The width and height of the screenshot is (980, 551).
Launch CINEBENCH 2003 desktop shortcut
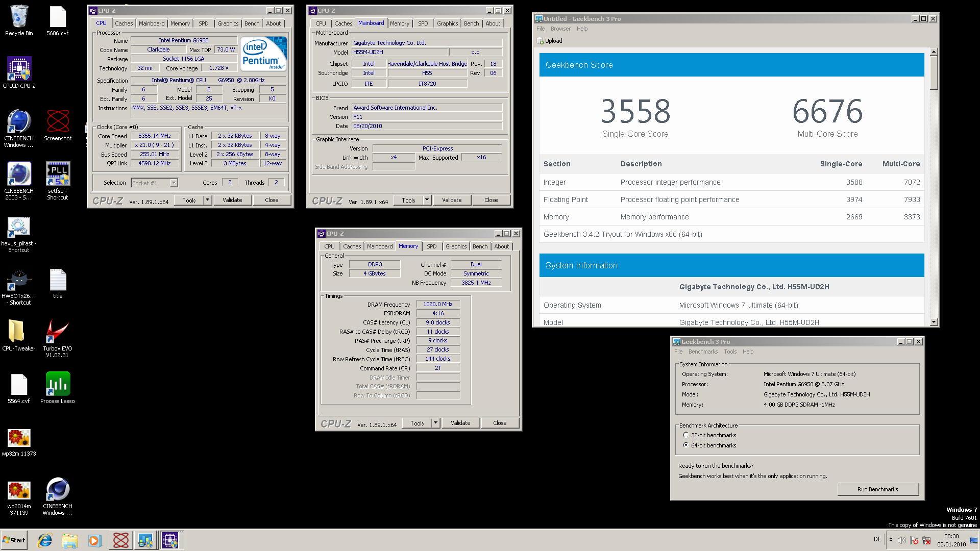pyautogui.click(x=19, y=181)
